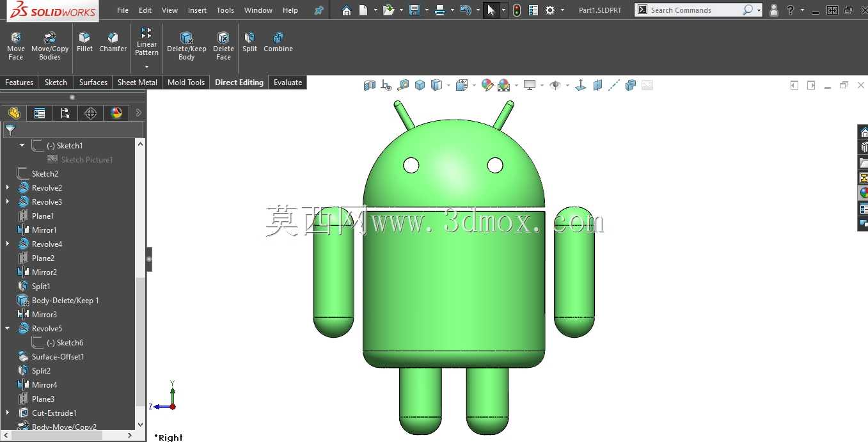Click the user login silhouette icon
Screen dimensions: 868x442
click(x=774, y=10)
